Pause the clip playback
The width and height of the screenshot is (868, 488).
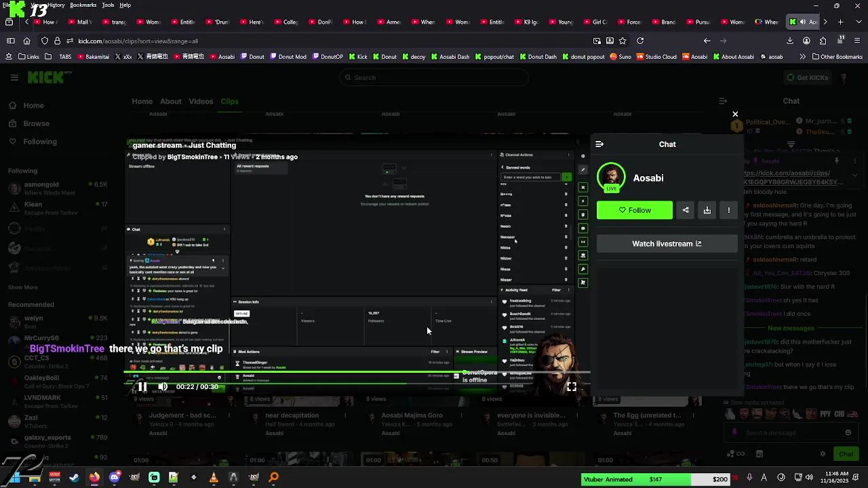[142, 387]
